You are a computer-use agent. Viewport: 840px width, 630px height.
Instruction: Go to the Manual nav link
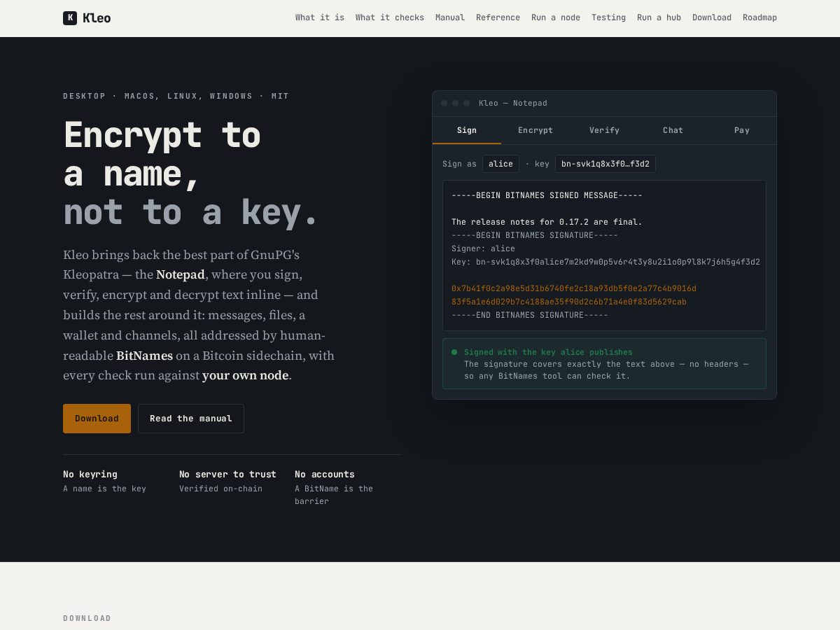[450, 17]
